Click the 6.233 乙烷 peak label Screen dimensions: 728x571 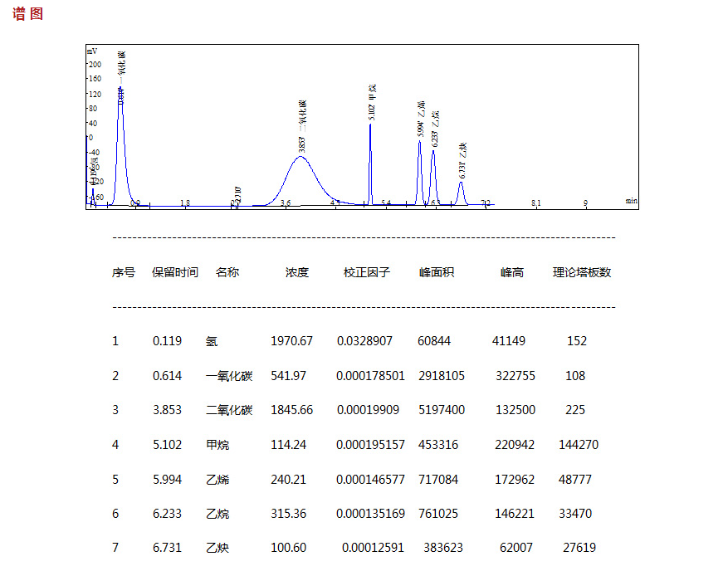[x=435, y=129]
